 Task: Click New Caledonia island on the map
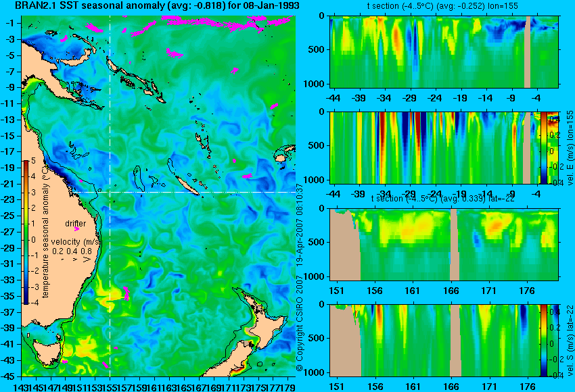(x=186, y=184)
